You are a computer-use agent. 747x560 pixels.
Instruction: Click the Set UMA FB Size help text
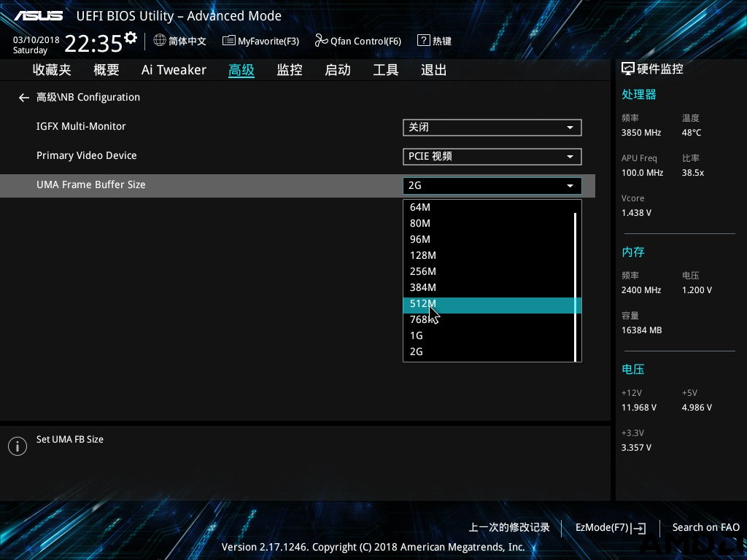pyautogui.click(x=70, y=440)
